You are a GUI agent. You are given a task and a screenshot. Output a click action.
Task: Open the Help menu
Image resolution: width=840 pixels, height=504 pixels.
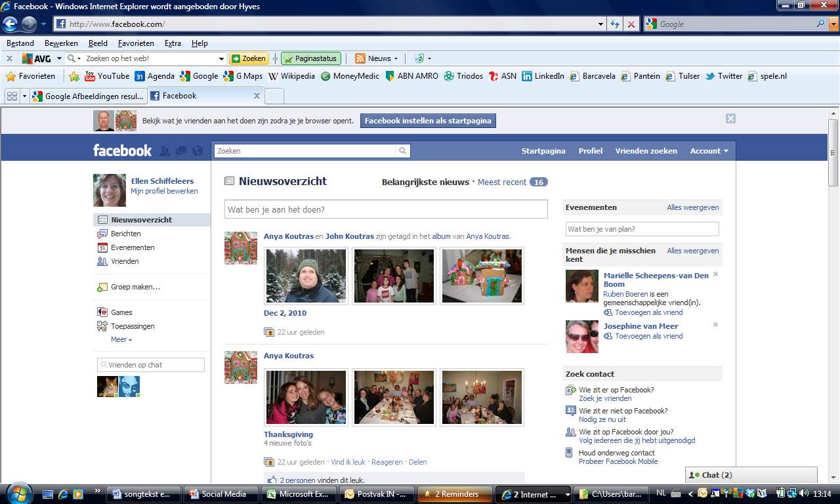(x=199, y=43)
